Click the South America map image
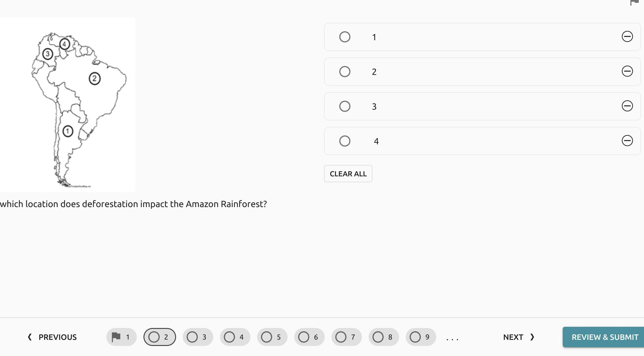 68,105
